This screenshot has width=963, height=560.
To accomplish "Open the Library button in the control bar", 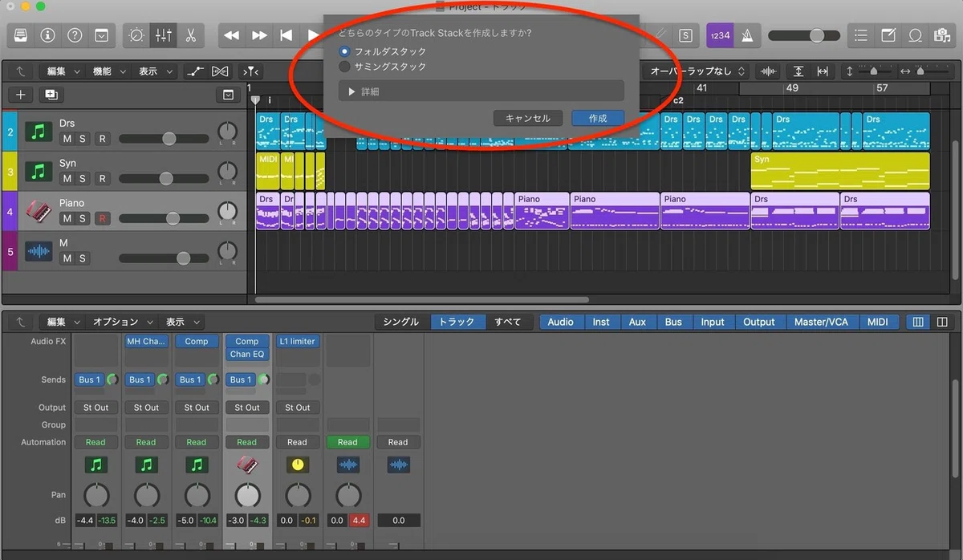I will [21, 35].
